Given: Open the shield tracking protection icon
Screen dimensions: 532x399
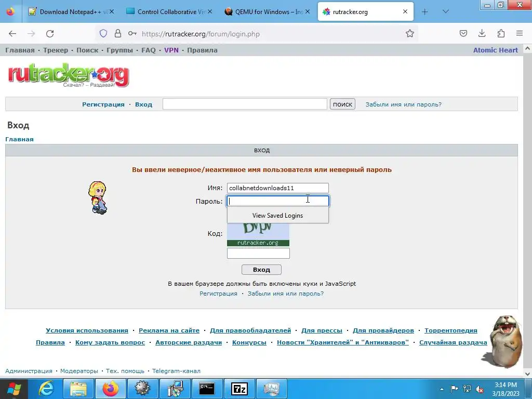Looking at the screenshot, I should (x=103, y=34).
